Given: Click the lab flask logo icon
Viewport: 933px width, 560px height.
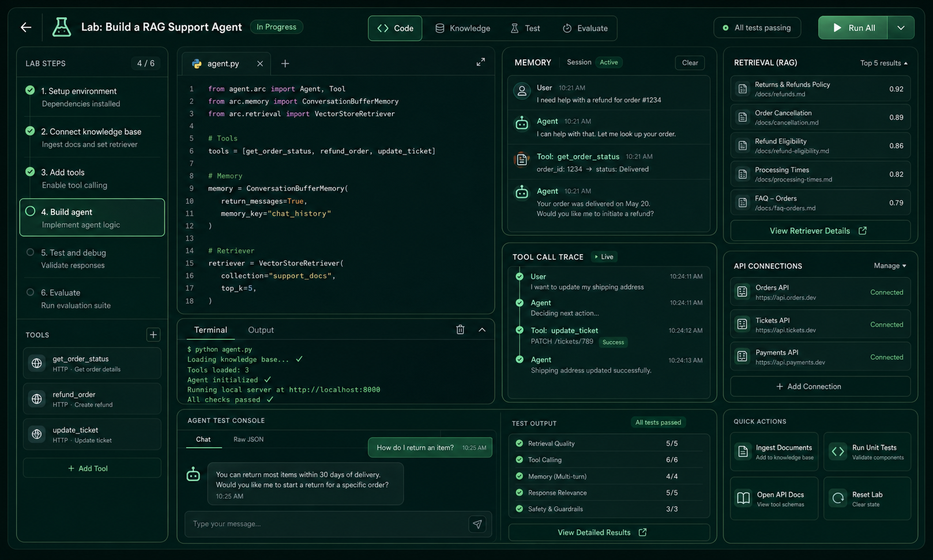Looking at the screenshot, I should (x=62, y=27).
